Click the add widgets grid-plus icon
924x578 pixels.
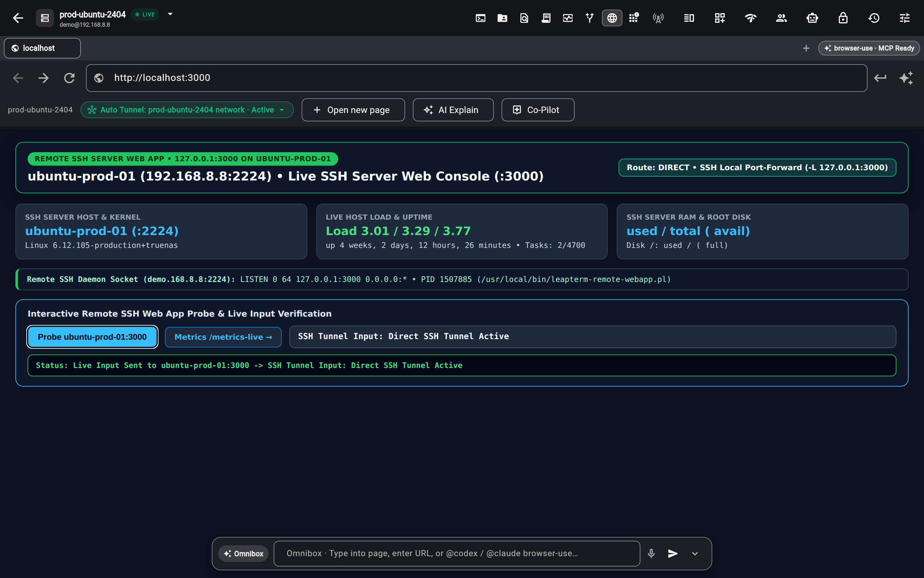tap(720, 18)
